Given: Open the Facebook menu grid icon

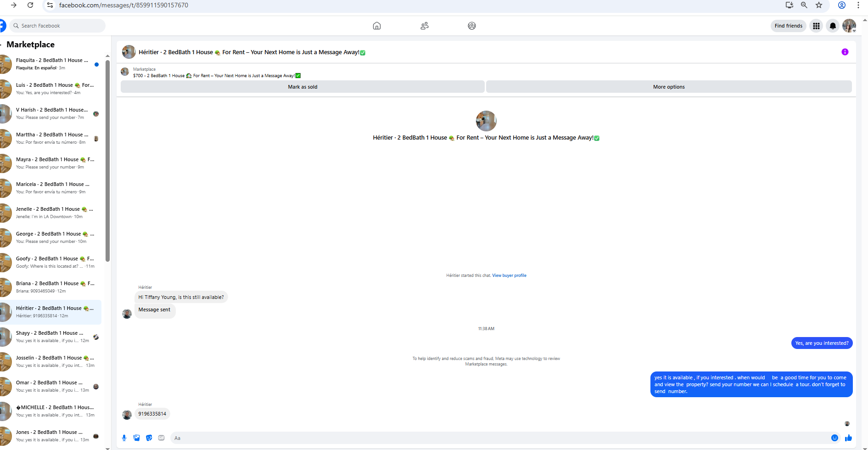Looking at the screenshot, I should pyautogui.click(x=816, y=26).
